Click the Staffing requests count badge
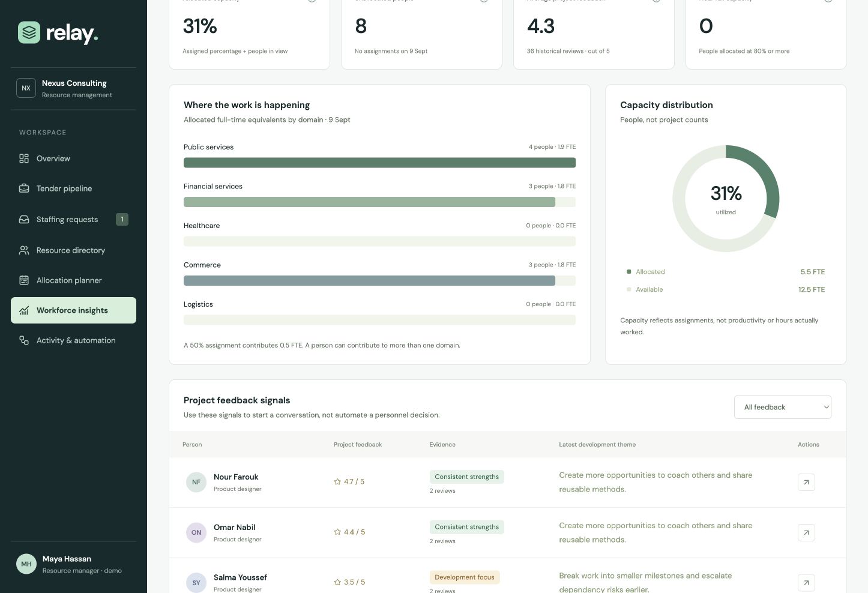868x593 pixels. 122,219
